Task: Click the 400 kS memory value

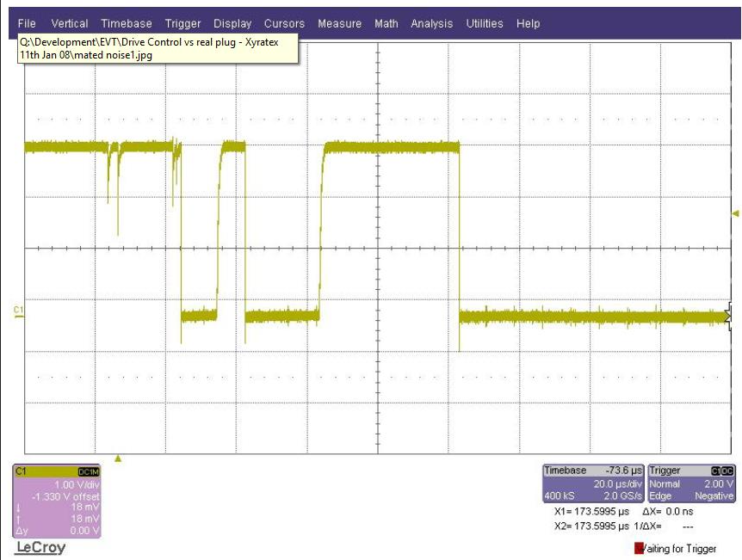Action: tap(560, 495)
